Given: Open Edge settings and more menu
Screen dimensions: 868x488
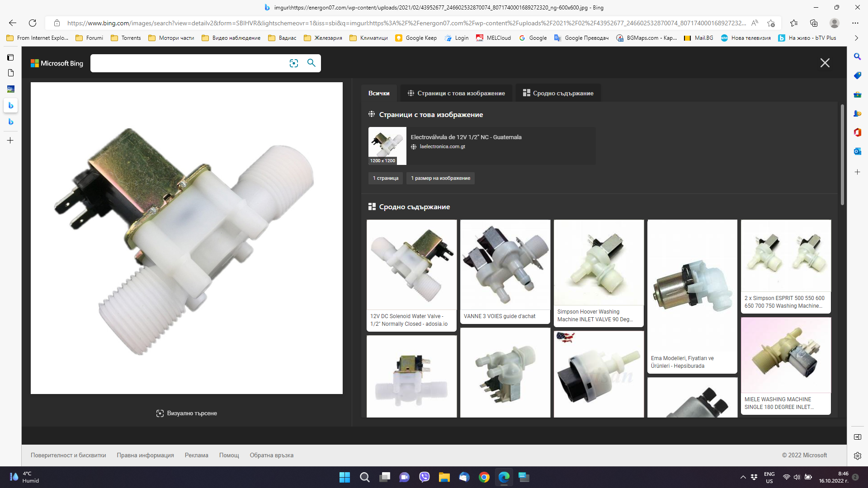Looking at the screenshot, I should click(855, 23).
